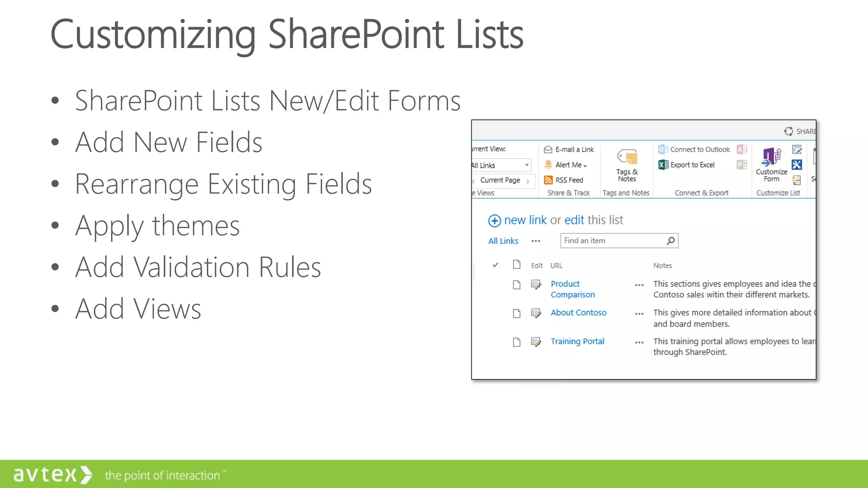Click the Type column header icon
The image size is (868, 488).
[x=517, y=264]
